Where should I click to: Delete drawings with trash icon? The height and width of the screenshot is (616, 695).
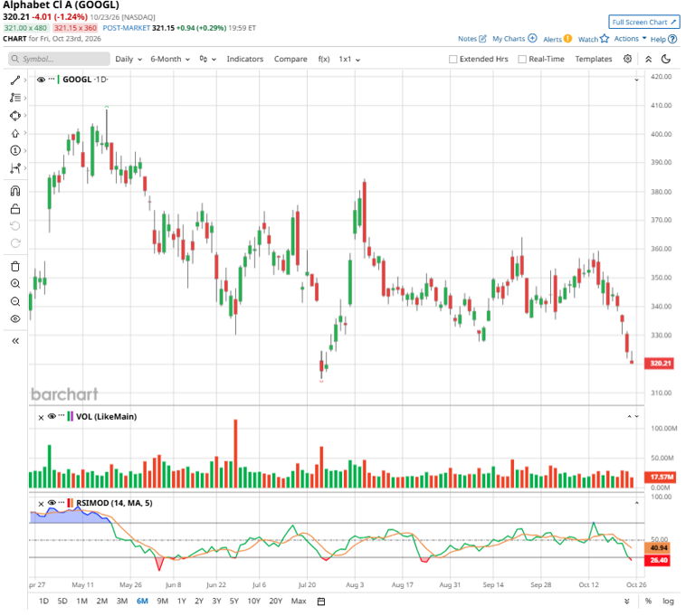tap(15, 266)
